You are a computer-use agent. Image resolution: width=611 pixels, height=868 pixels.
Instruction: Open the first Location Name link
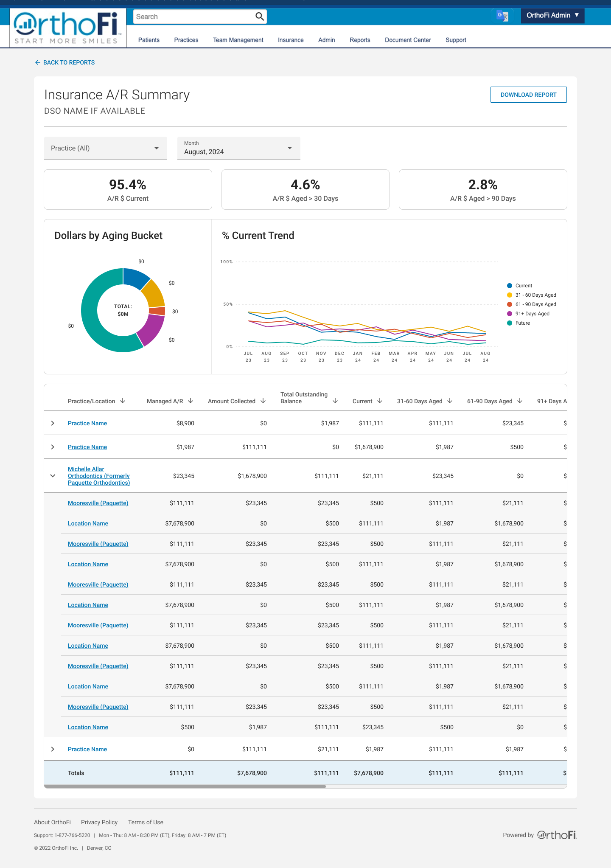(88, 523)
